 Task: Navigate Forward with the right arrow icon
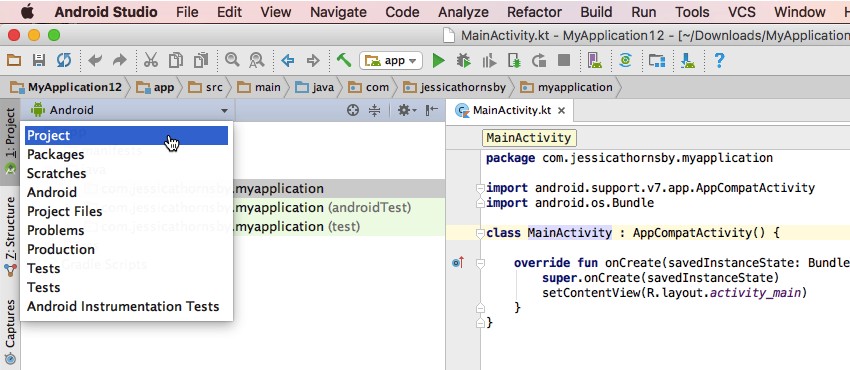(x=313, y=60)
